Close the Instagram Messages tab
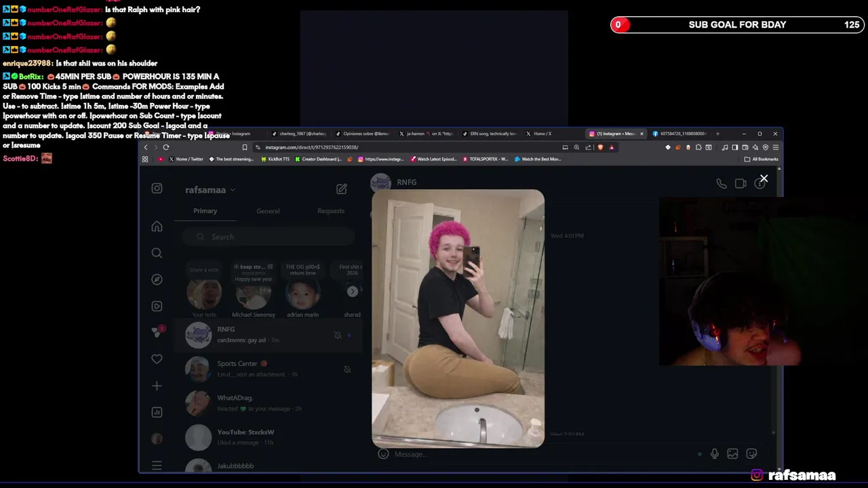Screen dimensions: 868x488 pyautogui.click(x=642, y=134)
